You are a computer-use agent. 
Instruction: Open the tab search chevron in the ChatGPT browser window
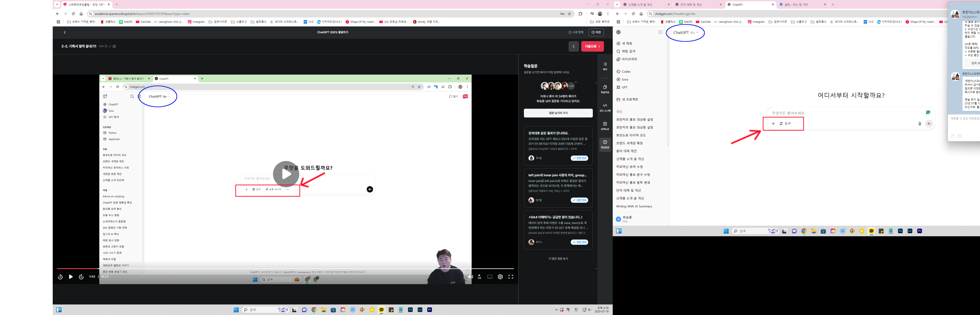(x=617, y=5)
